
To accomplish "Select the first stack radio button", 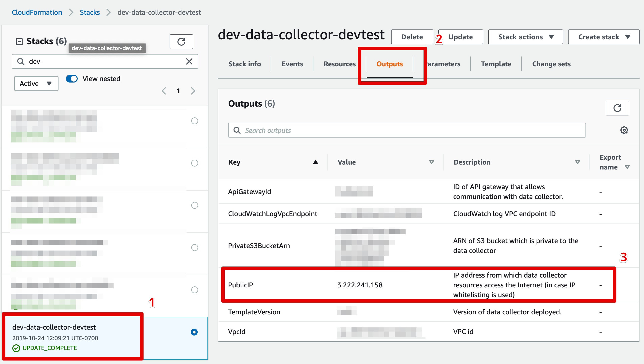I will [194, 121].
